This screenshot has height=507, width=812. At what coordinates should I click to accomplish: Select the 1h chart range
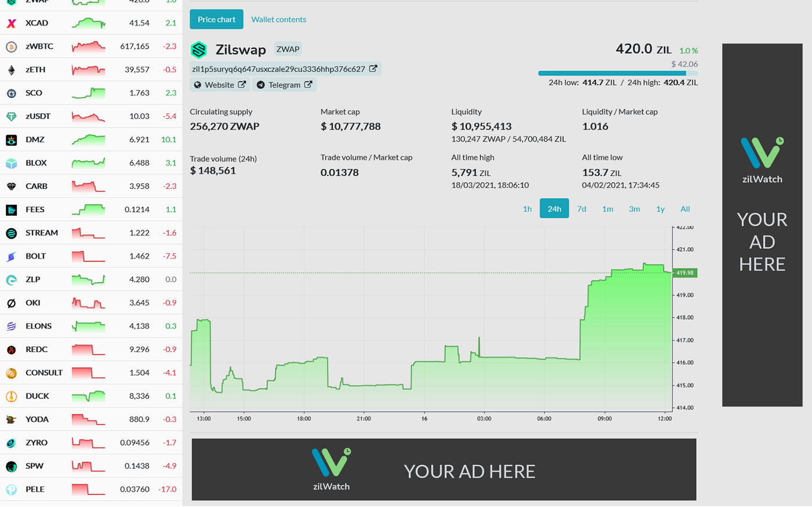pyautogui.click(x=527, y=209)
